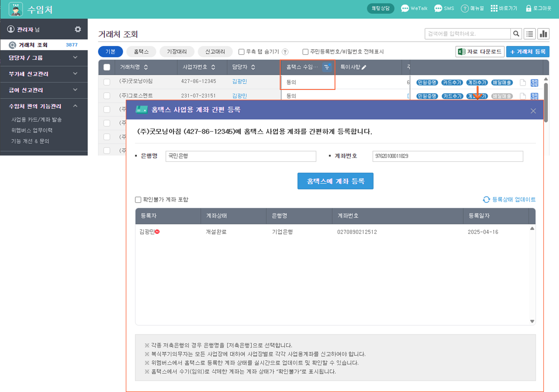The width and height of the screenshot is (559, 392).
Task: Collapse 수임처 편의 기능관리 menu
Action: coord(44,106)
